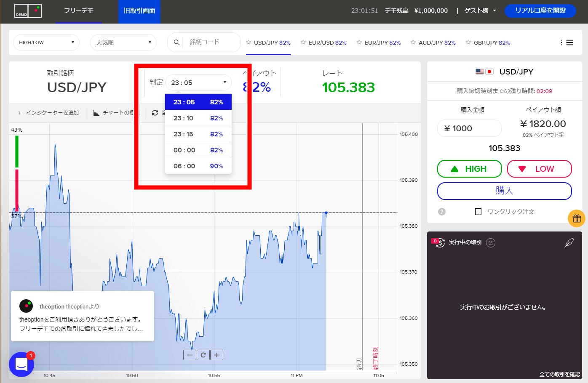Choose 23:15 82% expiry option
This screenshot has height=383, width=588.
(x=198, y=134)
